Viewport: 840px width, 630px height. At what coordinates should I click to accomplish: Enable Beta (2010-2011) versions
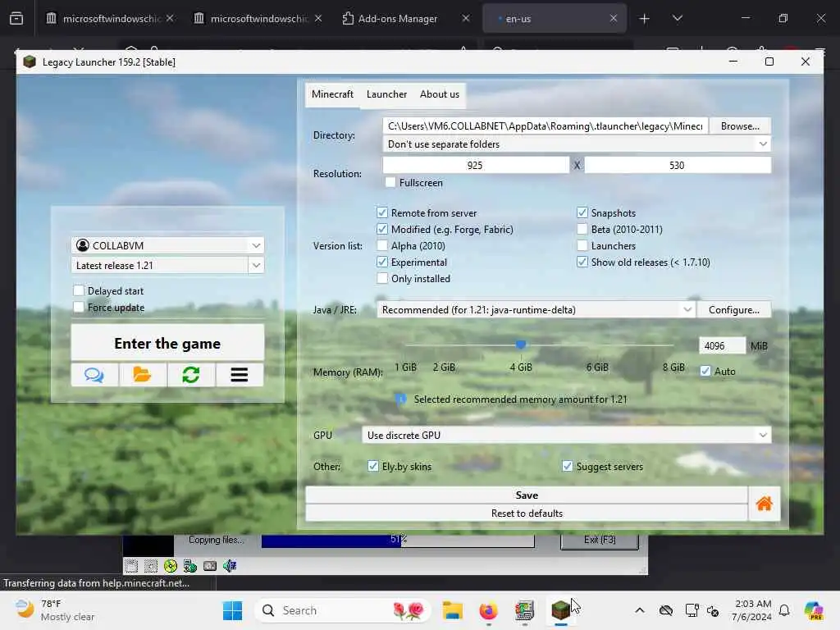[582, 230]
